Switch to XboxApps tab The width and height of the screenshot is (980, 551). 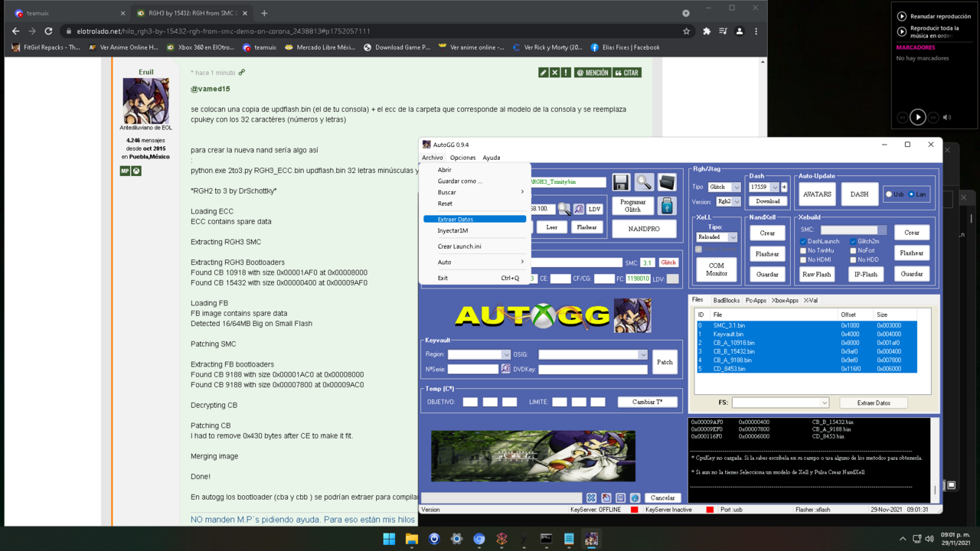click(x=785, y=301)
